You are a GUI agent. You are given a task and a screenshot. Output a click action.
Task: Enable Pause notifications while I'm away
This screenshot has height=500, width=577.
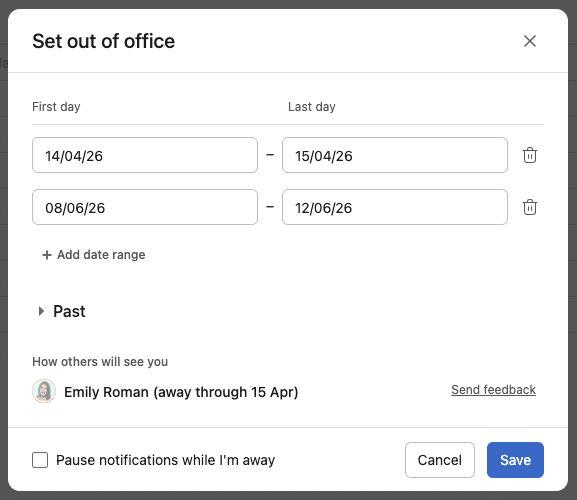(x=40, y=460)
